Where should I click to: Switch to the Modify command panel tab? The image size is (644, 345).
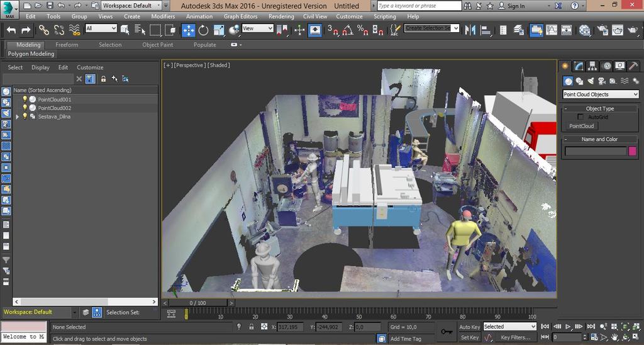[579, 66]
